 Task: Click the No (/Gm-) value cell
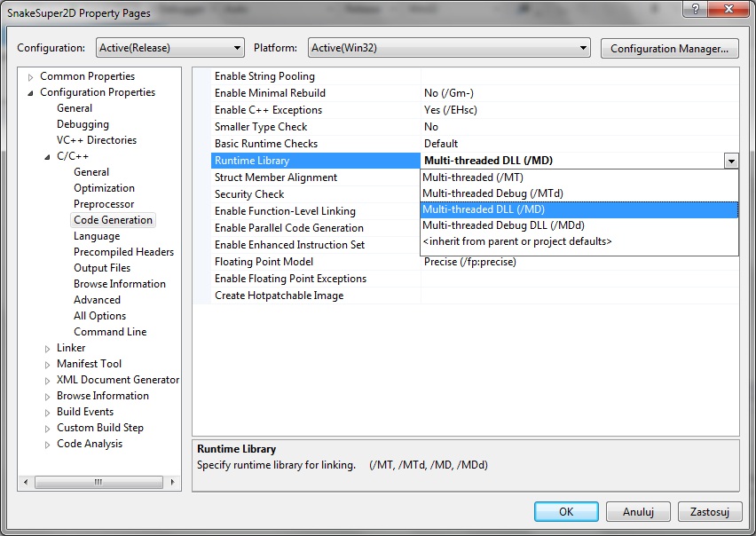click(580, 93)
